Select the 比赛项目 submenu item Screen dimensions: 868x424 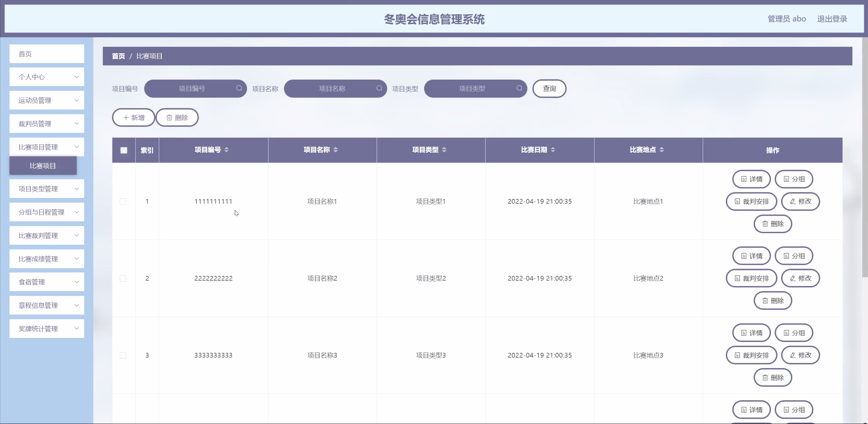43,166
